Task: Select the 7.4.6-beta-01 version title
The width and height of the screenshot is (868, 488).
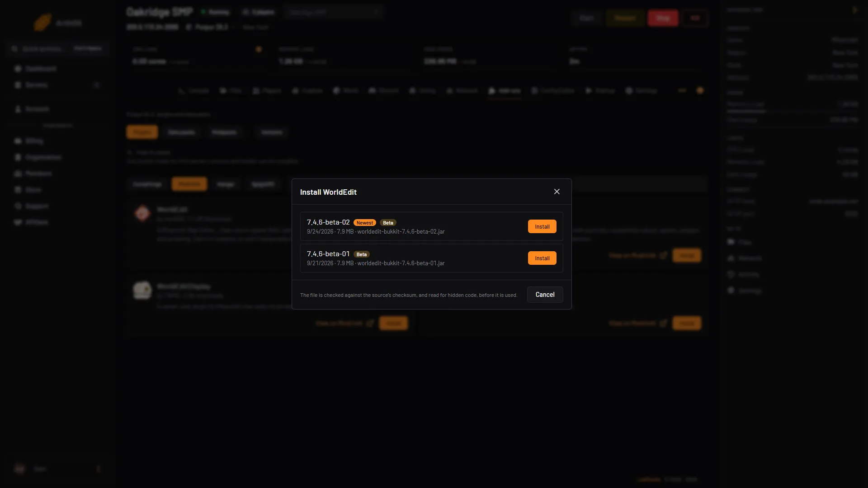Action: (328, 254)
